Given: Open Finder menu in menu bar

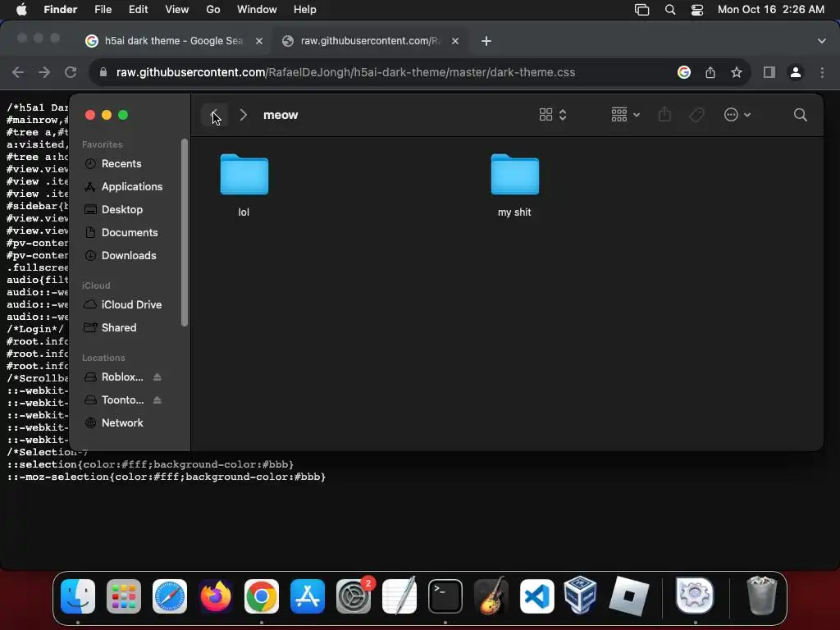Looking at the screenshot, I should point(61,10).
